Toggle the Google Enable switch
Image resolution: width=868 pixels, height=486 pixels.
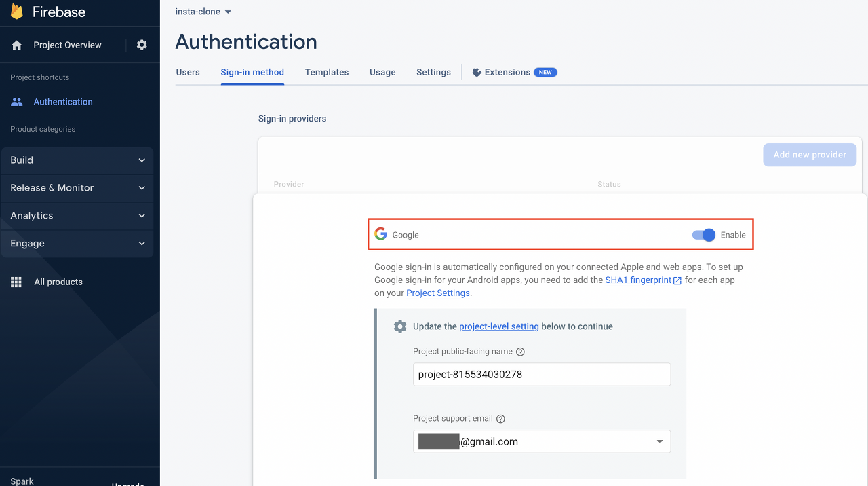pos(704,235)
